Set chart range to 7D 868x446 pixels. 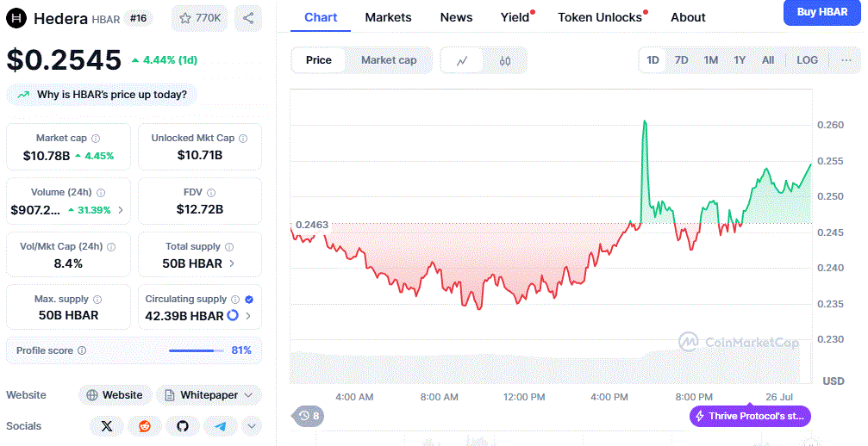tap(682, 60)
